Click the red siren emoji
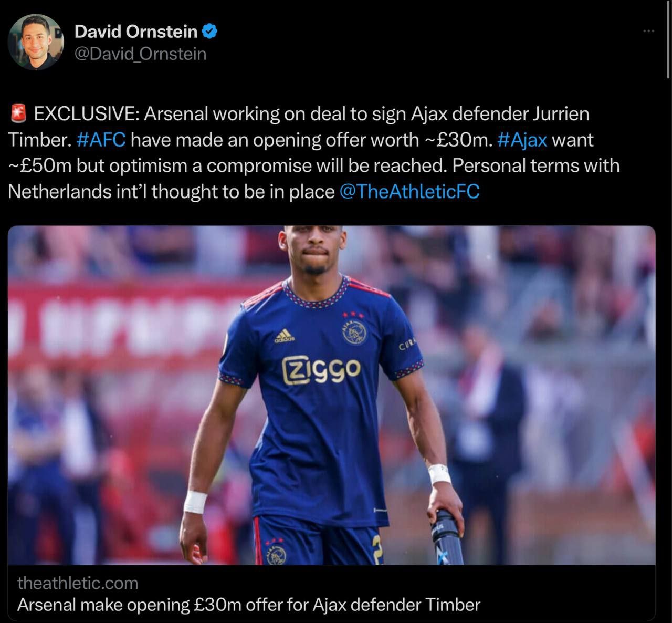This screenshot has width=672, height=623. 18,113
